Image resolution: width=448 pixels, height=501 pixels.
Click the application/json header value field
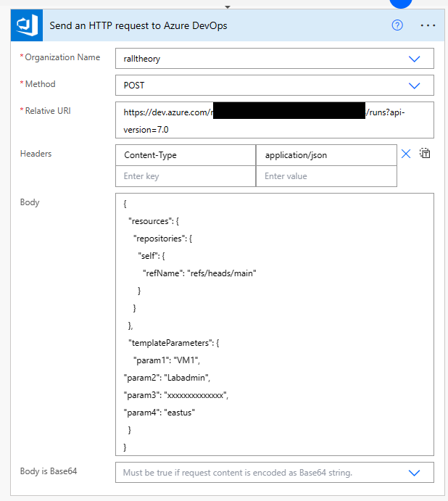pyautogui.click(x=326, y=155)
